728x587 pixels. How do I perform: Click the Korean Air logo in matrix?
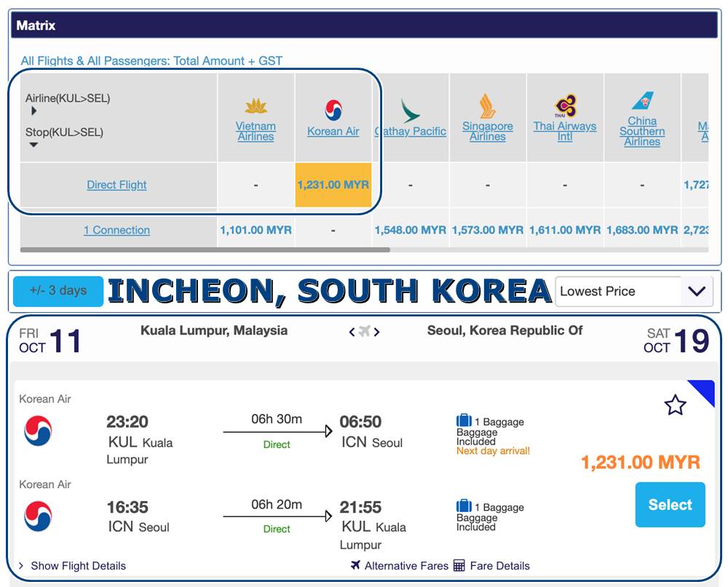(333, 111)
